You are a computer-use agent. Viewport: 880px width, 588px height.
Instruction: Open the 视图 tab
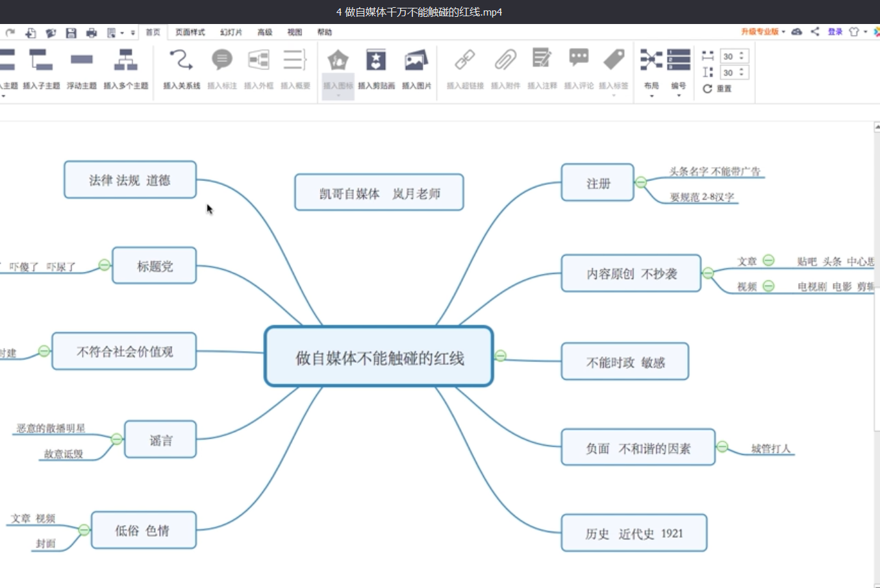pos(295,32)
